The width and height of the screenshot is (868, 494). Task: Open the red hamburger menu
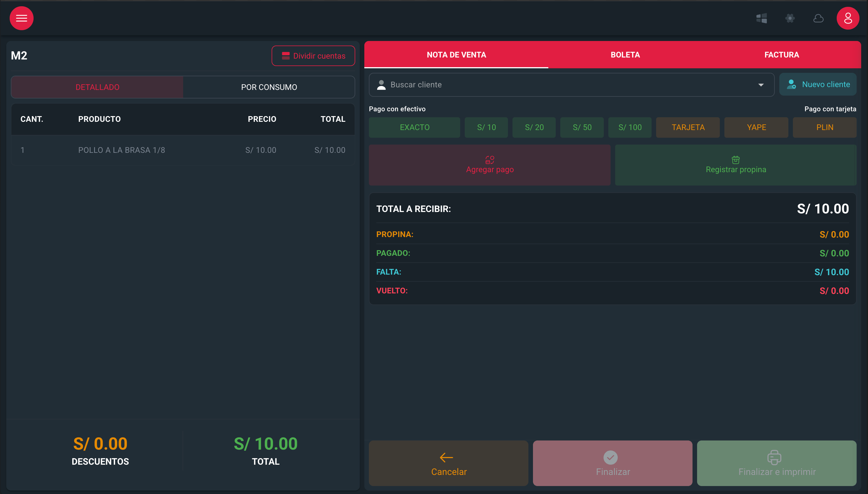(21, 18)
